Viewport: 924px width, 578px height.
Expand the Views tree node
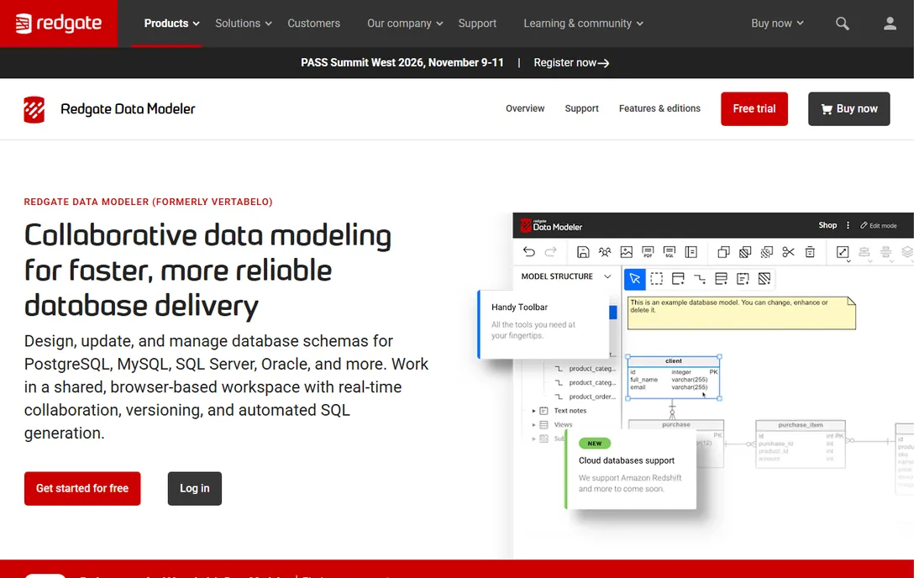point(534,425)
